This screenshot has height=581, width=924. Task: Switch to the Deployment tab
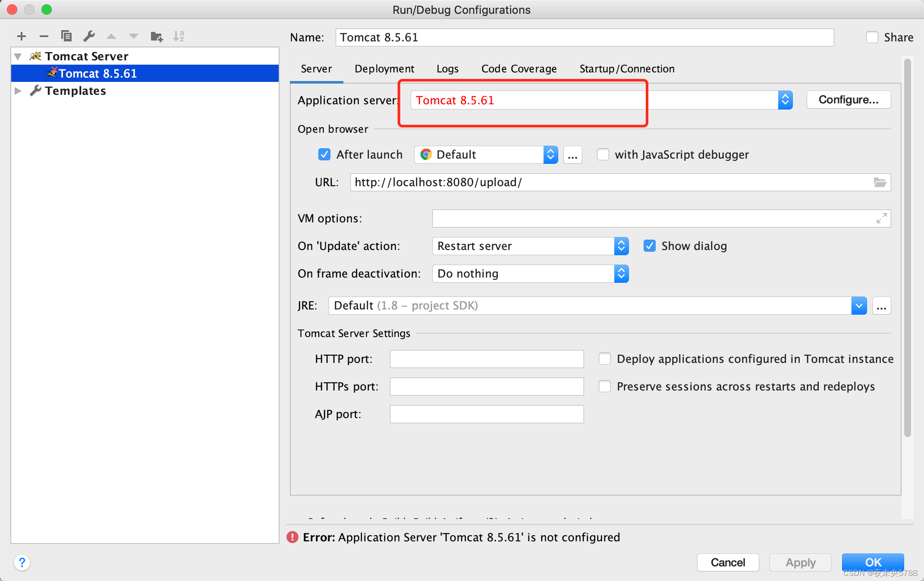(x=384, y=69)
